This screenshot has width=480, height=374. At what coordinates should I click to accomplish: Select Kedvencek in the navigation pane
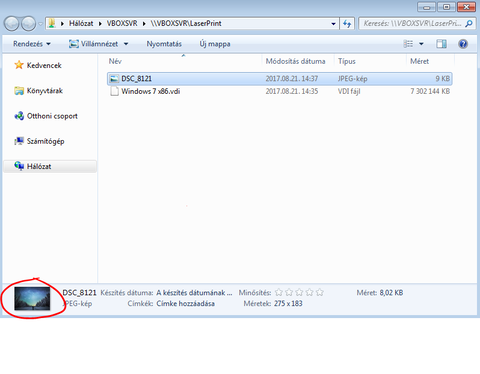click(44, 65)
